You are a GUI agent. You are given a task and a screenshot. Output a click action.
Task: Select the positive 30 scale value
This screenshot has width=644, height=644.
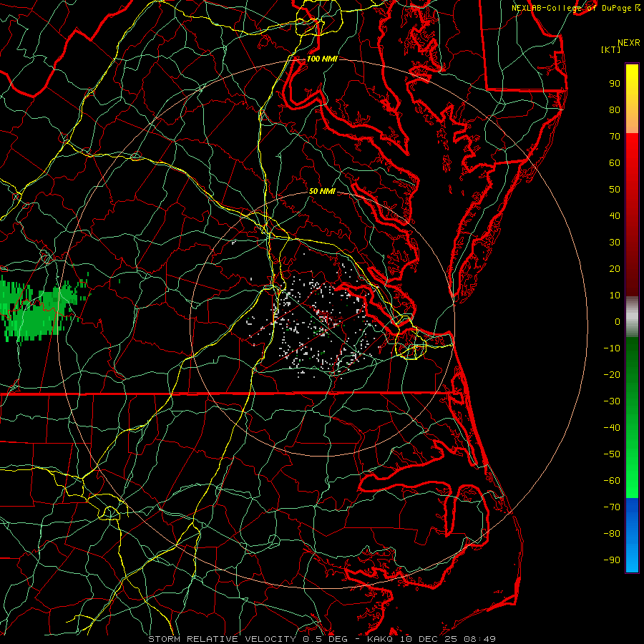pos(615,243)
